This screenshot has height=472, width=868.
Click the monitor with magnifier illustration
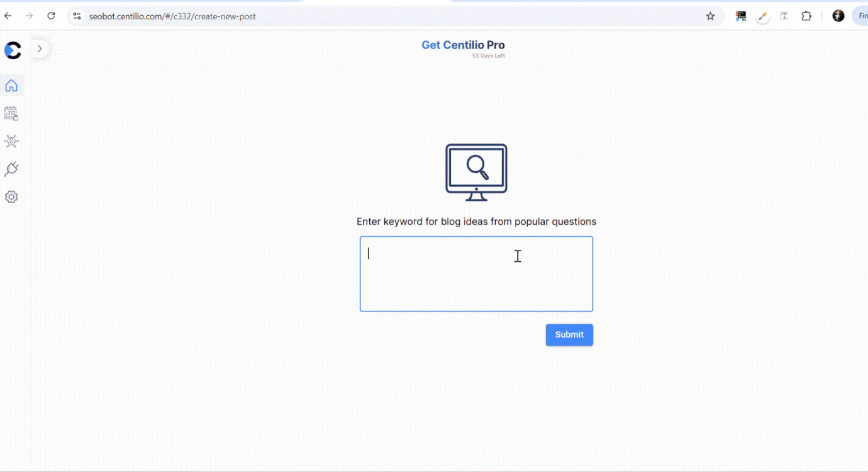pyautogui.click(x=476, y=171)
